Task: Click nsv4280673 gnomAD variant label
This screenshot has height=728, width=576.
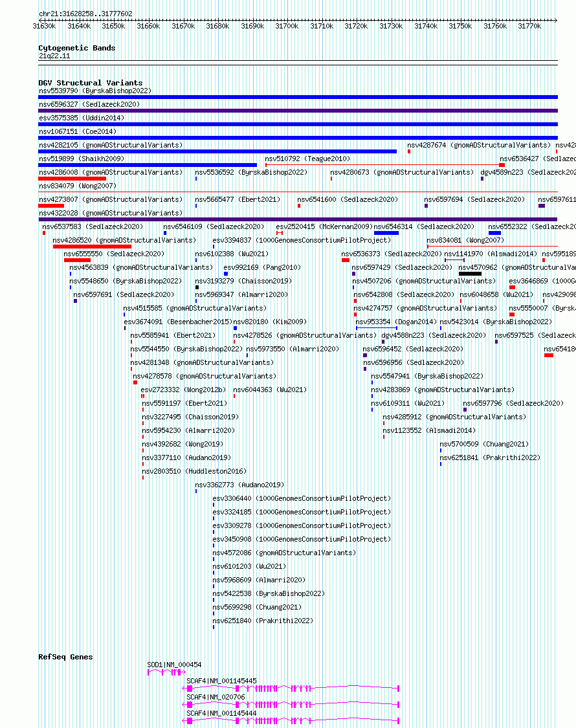Action: tap(403, 172)
